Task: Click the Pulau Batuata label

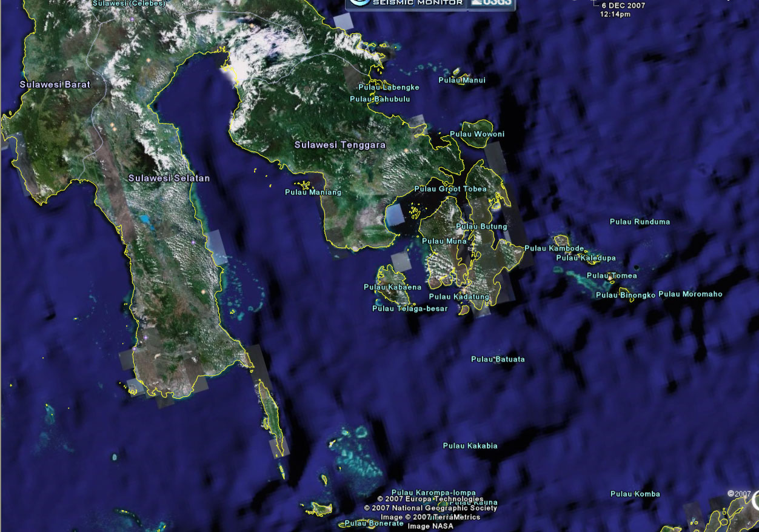Action: tap(498, 359)
